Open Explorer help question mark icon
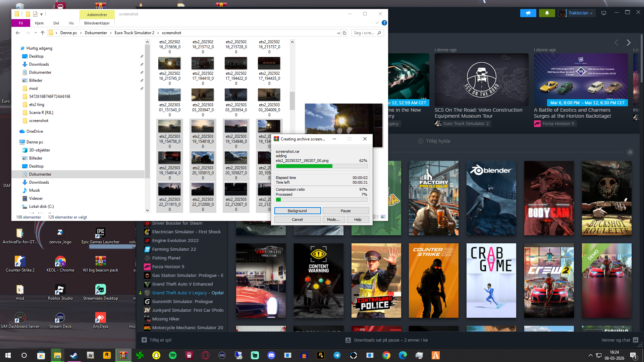Viewport: 644px width, 362px height. (384, 23)
